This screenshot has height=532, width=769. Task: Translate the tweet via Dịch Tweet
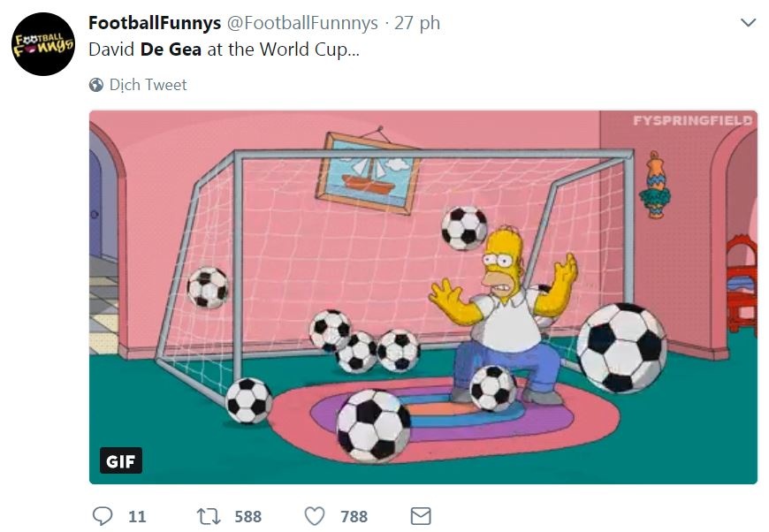point(148,86)
